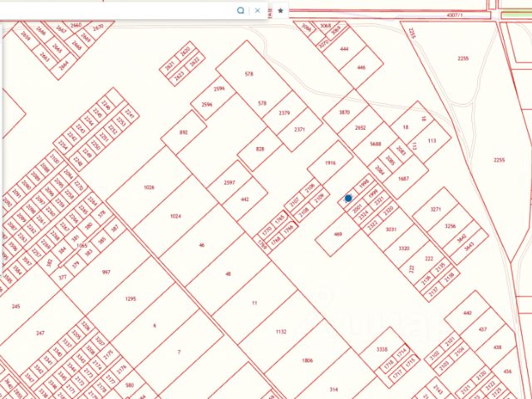Viewport: 532px width, 399px height.
Task: Select parcel label 438
Action: coord(497,347)
